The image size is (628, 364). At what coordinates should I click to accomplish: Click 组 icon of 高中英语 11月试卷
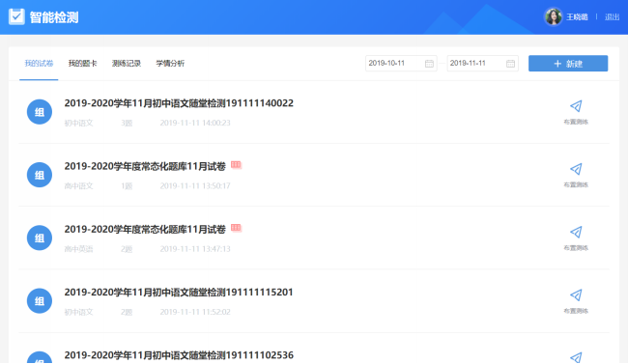tap(40, 238)
